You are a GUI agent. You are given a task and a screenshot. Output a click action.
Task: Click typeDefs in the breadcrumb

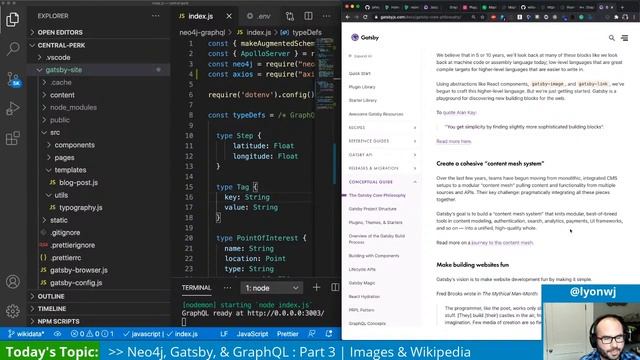[307, 33]
